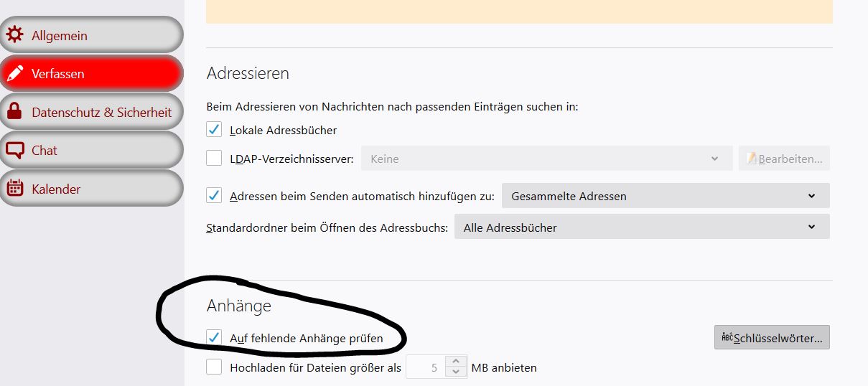Click the edit icon on the Bearbeiten button
The height and width of the screenshot is (386, 868).
[x=752, y=159]
